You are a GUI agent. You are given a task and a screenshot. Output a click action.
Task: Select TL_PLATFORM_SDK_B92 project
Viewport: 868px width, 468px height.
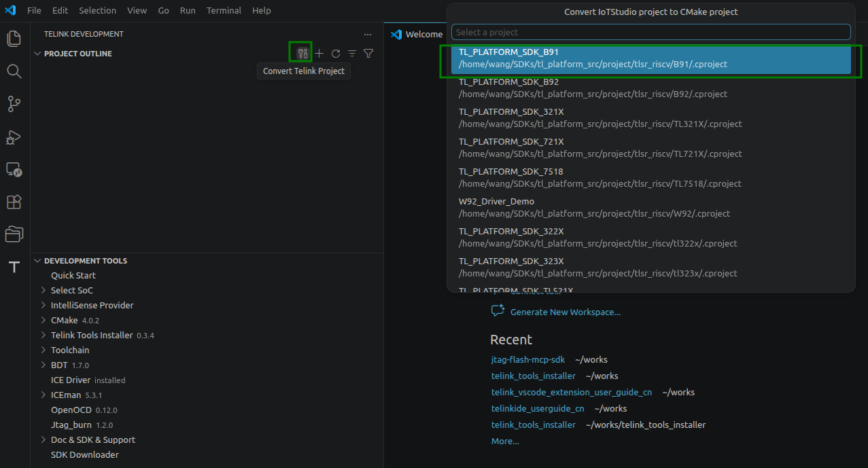click(651, 88)
